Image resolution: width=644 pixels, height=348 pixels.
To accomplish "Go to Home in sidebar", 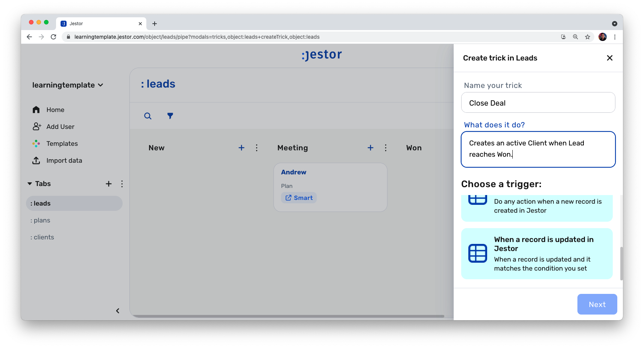I will (55, 110).
